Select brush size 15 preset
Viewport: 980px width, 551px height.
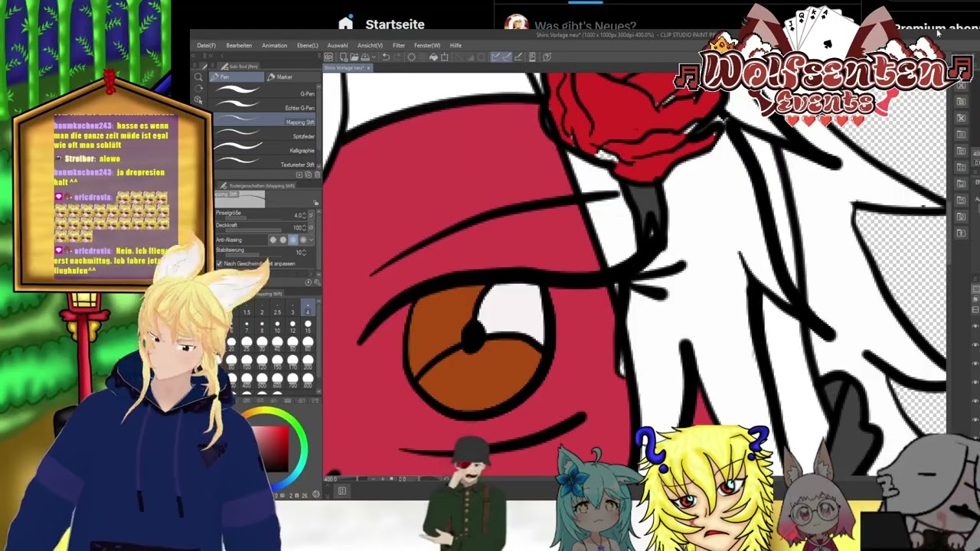pos(308,328)
